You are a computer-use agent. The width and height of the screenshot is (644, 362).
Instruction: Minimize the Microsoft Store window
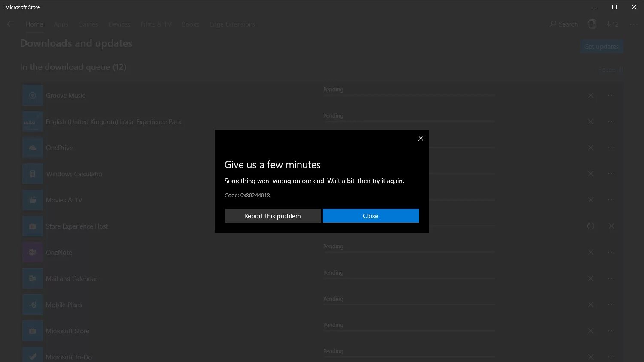[595, 7]
